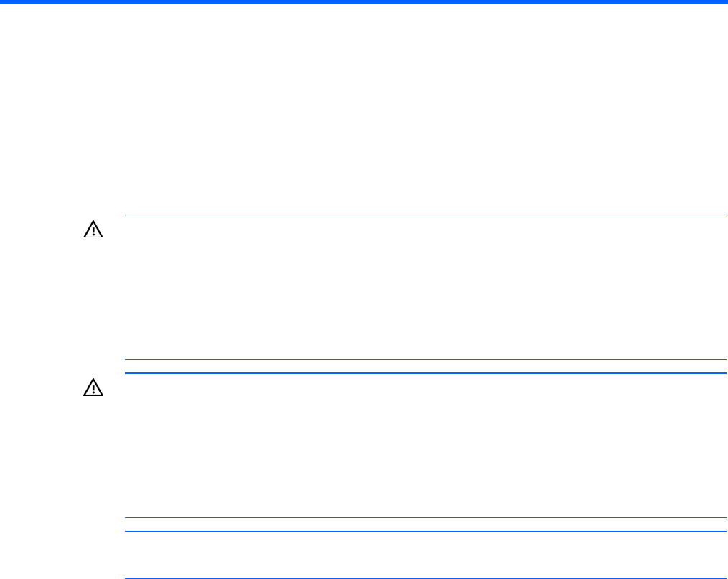The image size is (728, 579).
Task: Click the exclamation mark in the lower warning icon
Action: tap(94, 390)
